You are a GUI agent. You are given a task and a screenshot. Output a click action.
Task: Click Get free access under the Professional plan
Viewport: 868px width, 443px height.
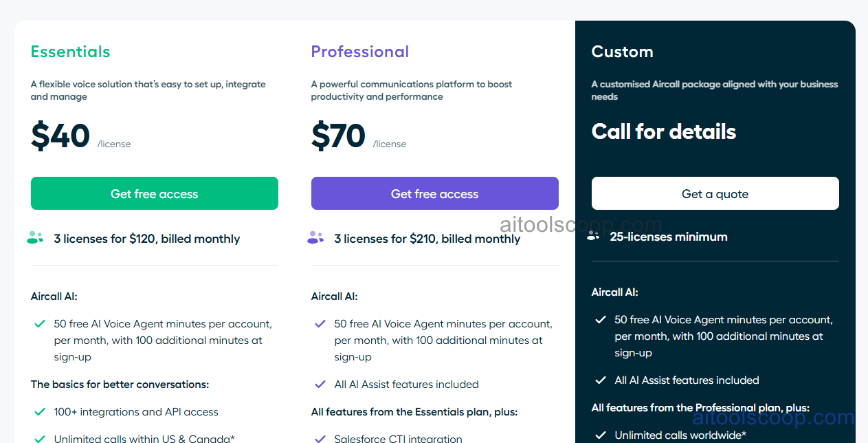coord(434,193)
